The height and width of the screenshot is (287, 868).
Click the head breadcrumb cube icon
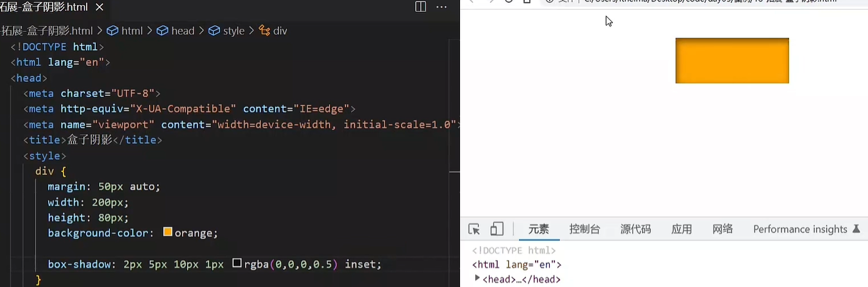[x=162, y=31]
